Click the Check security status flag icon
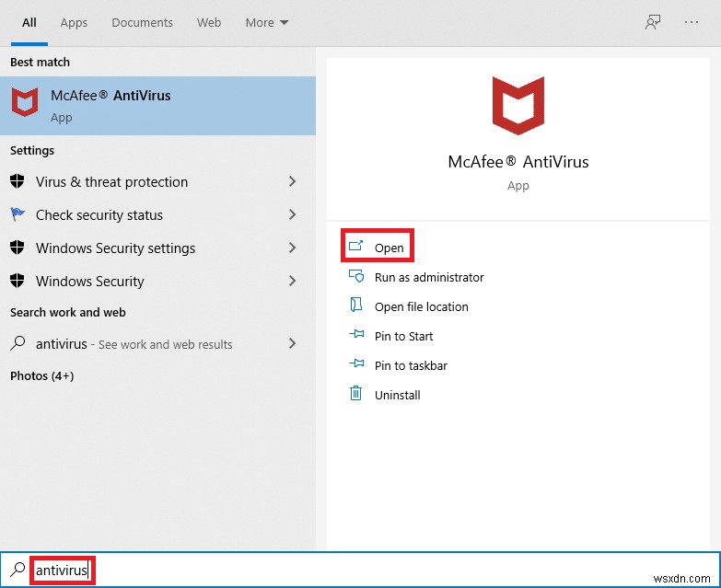 (x=17, y=214)
